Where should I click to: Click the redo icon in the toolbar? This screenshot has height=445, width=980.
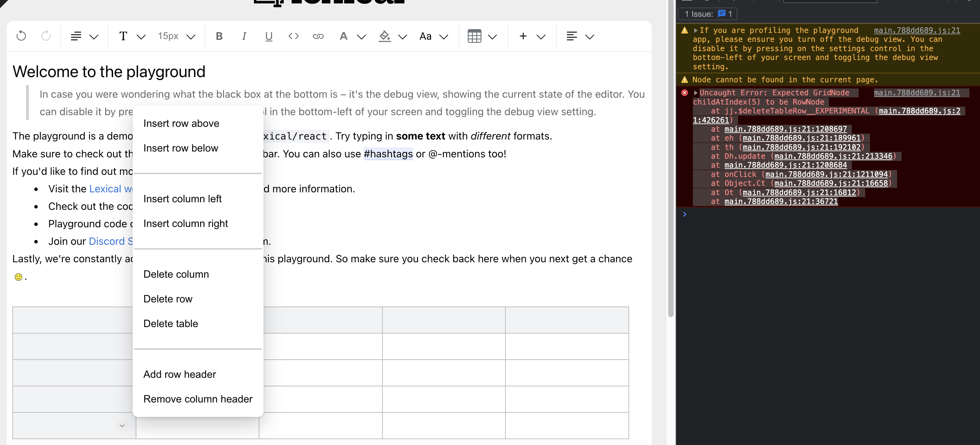pos(46,36)
